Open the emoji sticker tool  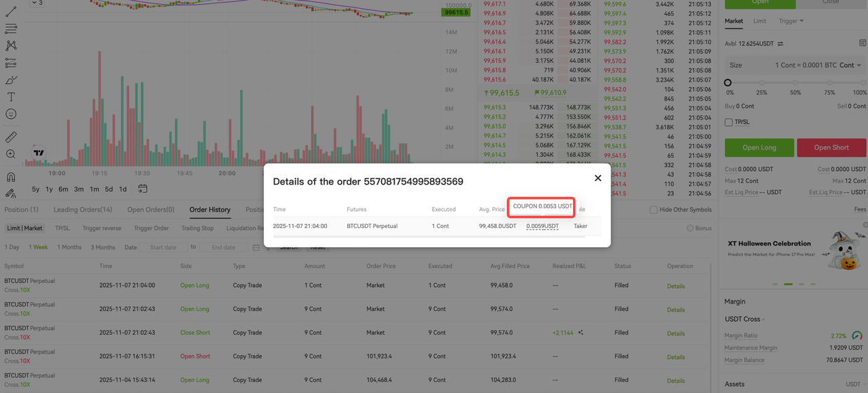click(11, 114)
